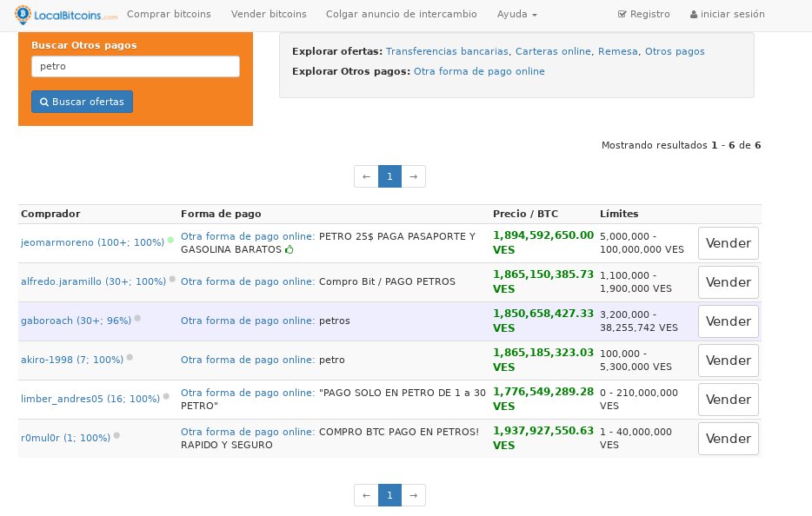The width and height of the screenshot is (812, 516).
Task: Open Comprar bitcoins in the navbar
Action: 169,14
